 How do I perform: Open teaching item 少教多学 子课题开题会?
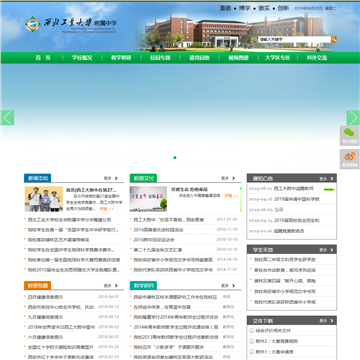169,347
